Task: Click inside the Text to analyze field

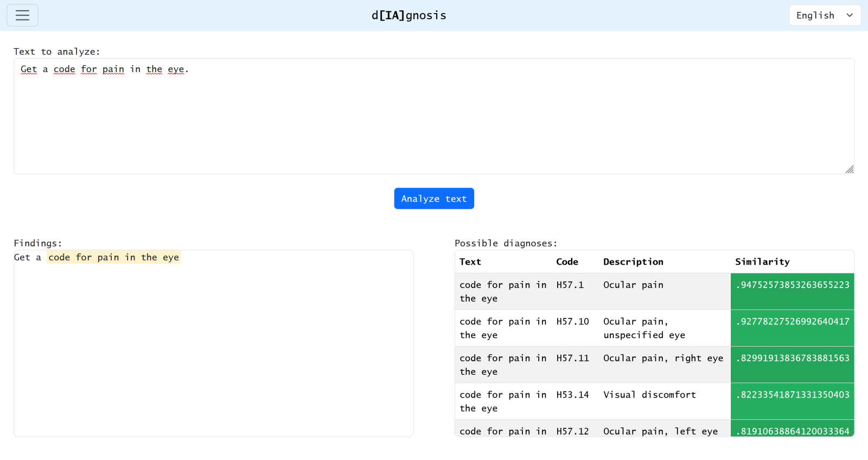Action: click(433, 119)
